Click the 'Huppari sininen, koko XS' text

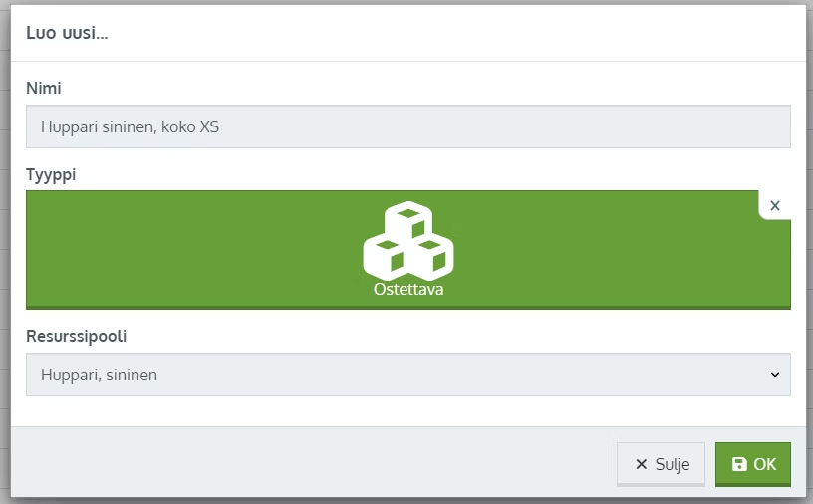click(x=131, y=126)
